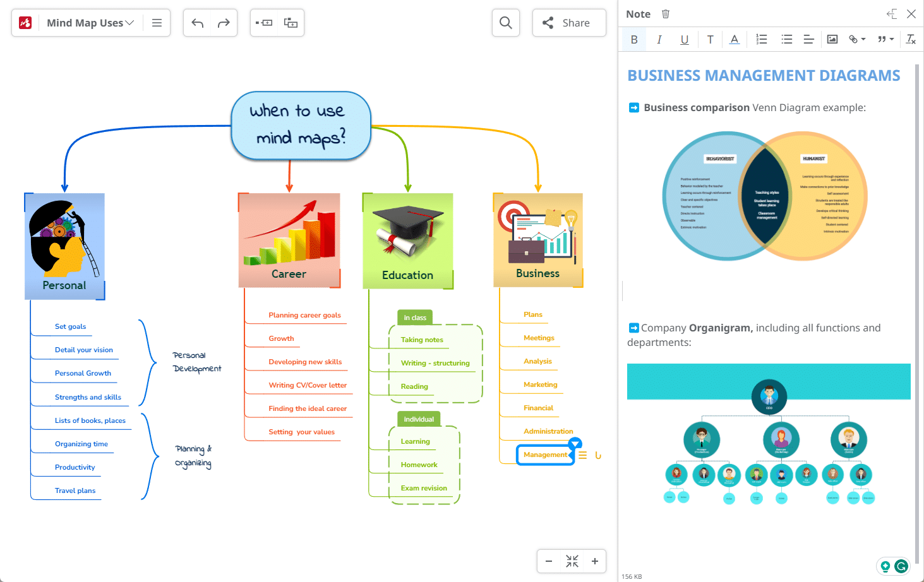Zoom in with the plus button
This screenshot has height=582, width=924.
594,561
